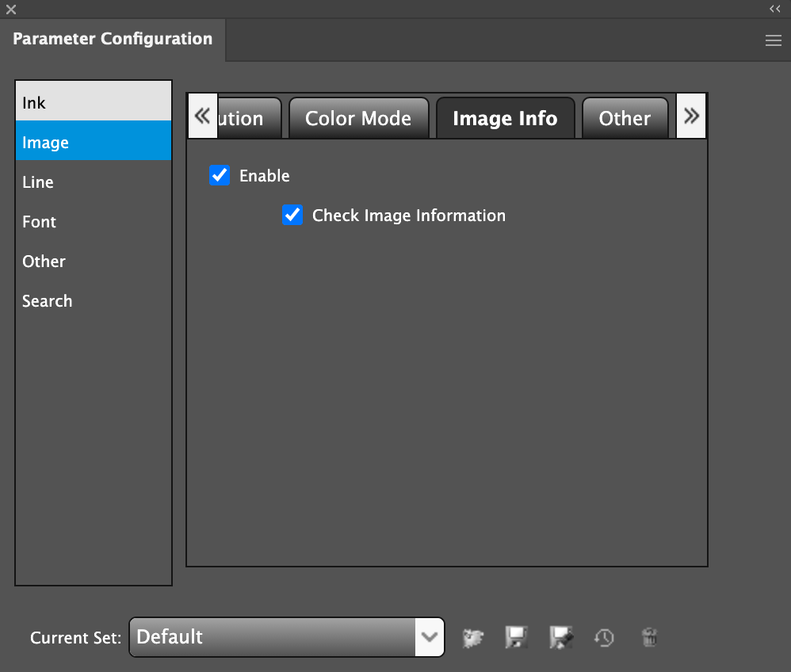Switch to the Color Mode tab

(x=358, y=119)
